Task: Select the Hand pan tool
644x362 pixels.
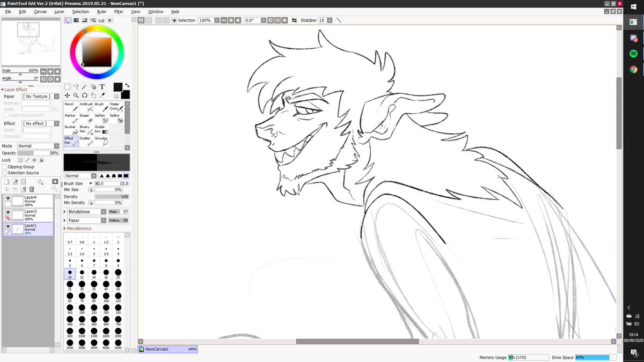Action: coord(93,95)
